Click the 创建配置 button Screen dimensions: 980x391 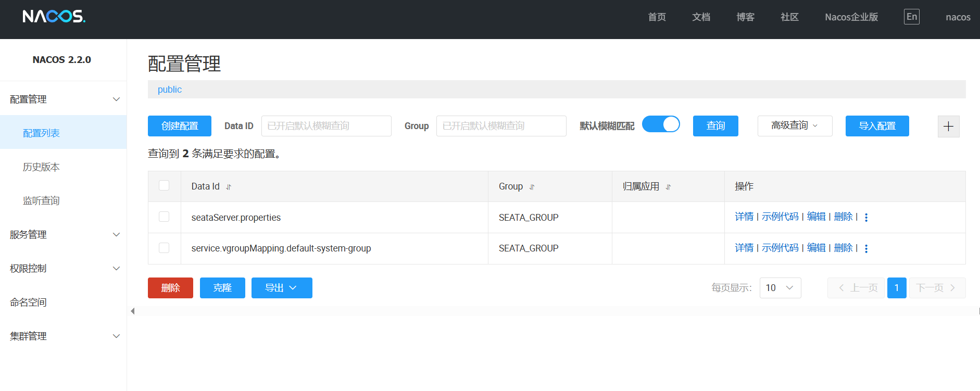(180, 126)
